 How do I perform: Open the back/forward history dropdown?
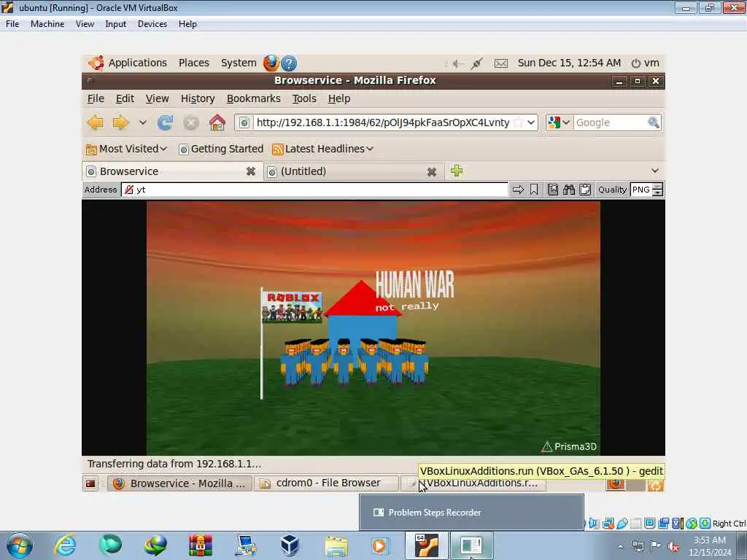[142, 122]
